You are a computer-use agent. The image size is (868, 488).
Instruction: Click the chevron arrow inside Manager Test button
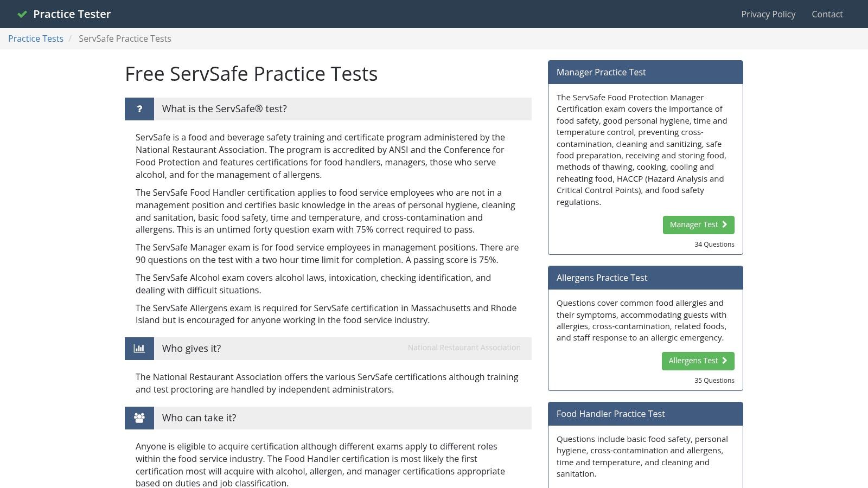(724, 224)
